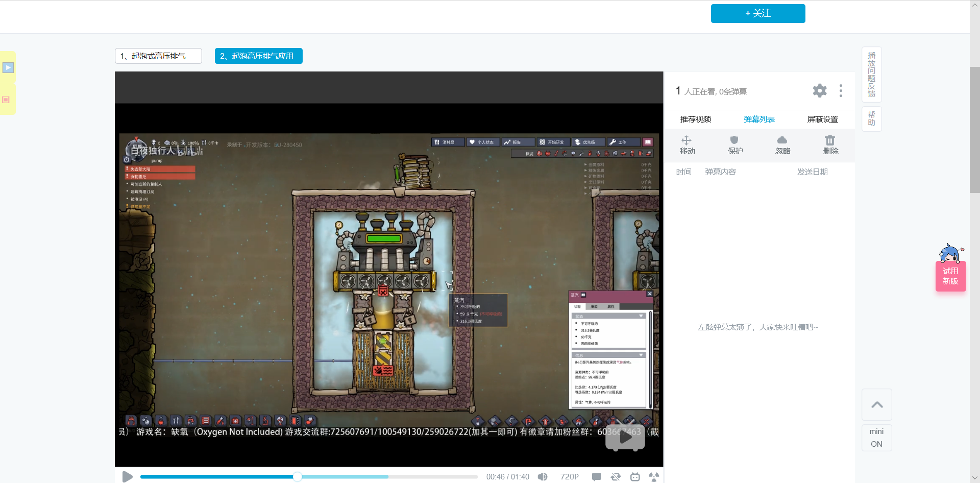980x483 pixels.
Task: Click the yellow sidebar pink square icon
Action: click(x=6, y=100)
